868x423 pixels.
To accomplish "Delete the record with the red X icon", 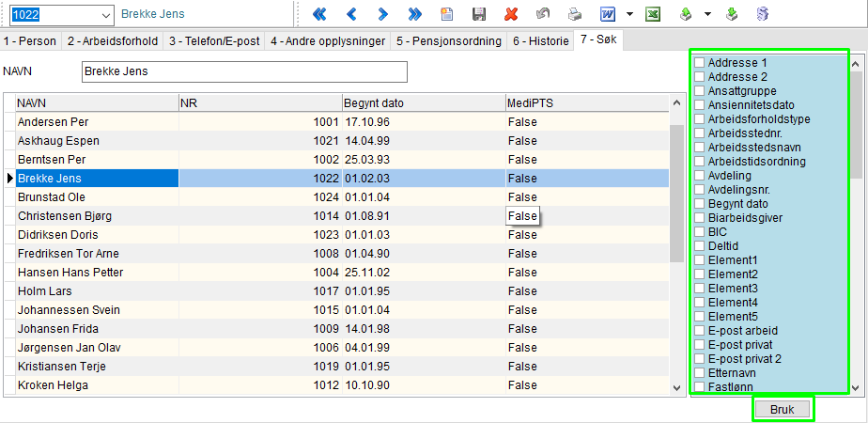I will tap(511, 14).
